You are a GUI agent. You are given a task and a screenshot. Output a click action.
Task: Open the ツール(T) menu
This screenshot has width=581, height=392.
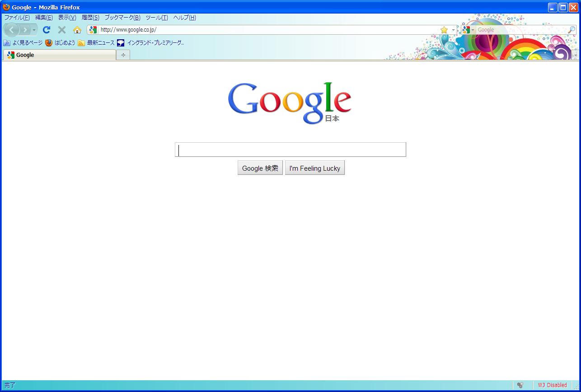coord(156,18)
